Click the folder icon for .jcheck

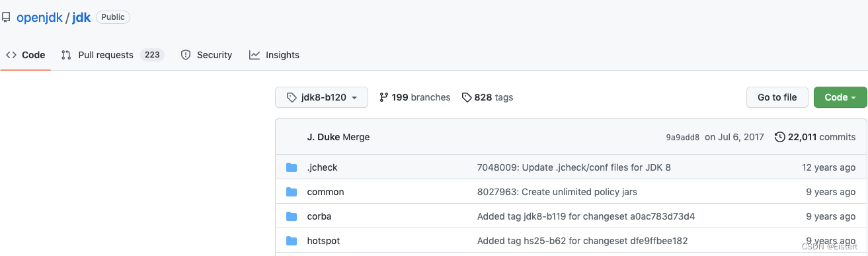(292, 167)
